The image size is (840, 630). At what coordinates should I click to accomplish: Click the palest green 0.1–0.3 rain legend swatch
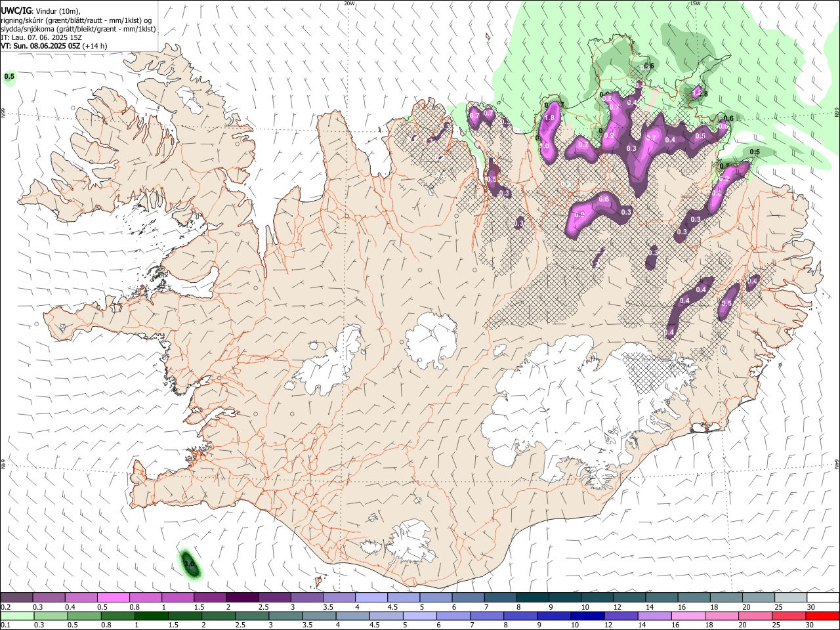[17, 616]
